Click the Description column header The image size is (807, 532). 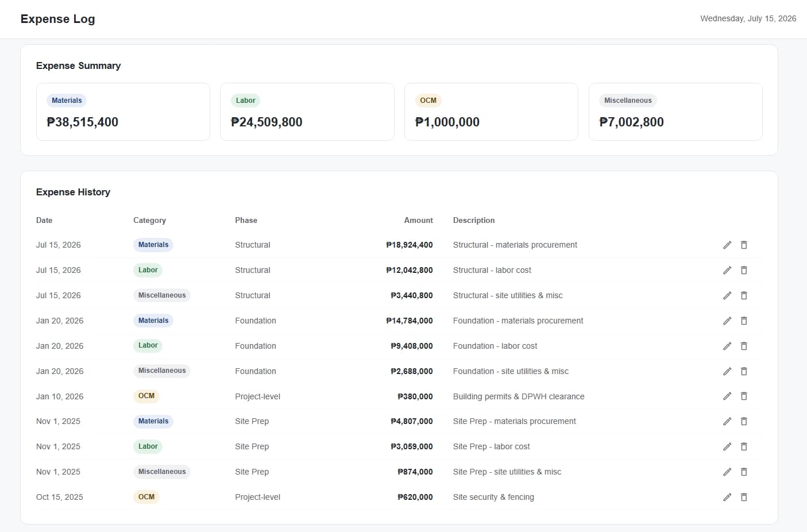click(474, 220)
